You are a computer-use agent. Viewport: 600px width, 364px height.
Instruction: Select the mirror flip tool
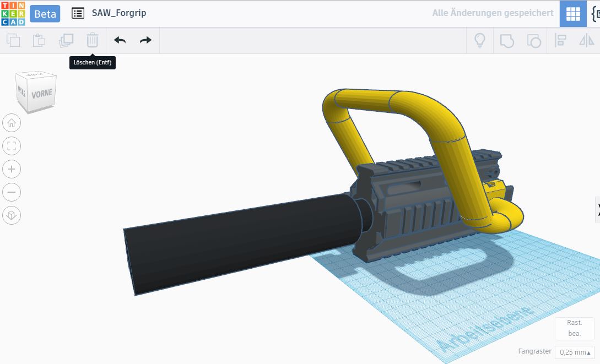pos(587,40)
